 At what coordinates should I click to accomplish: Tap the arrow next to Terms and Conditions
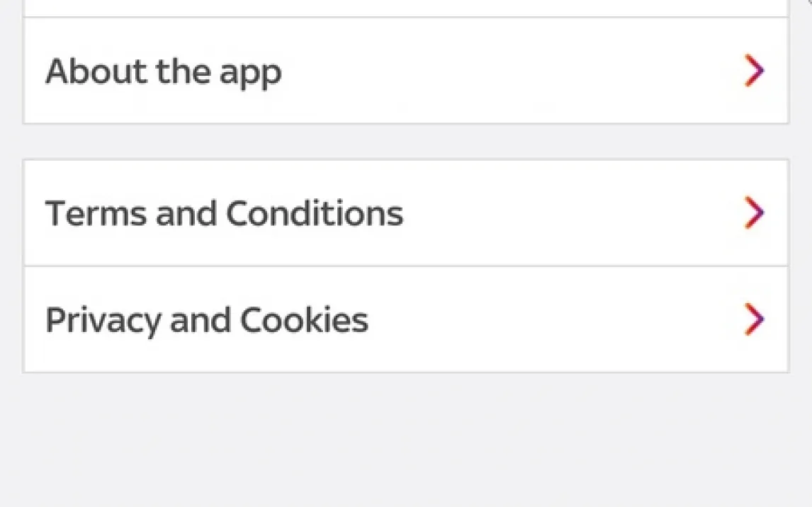pyautogui.click(x=754, y=212)
